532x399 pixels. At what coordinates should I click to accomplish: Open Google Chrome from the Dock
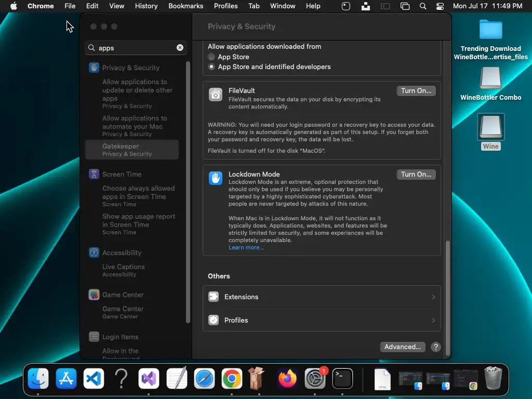click(232, 378)
